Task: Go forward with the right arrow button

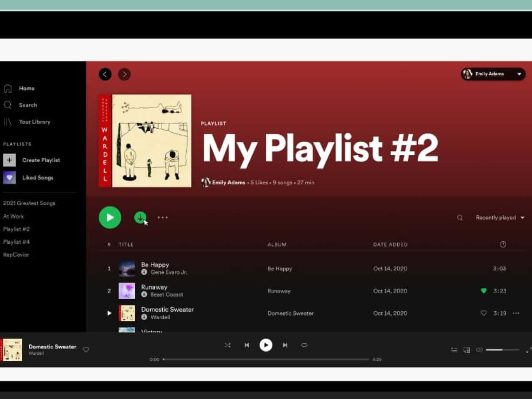Action: (124, 74)
